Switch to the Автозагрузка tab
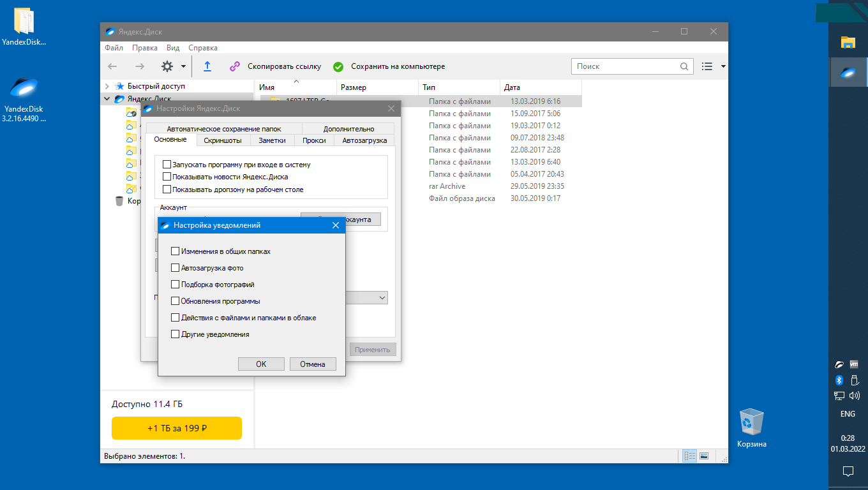The height and width of the screenshot is (490, 868). point(364,140)
